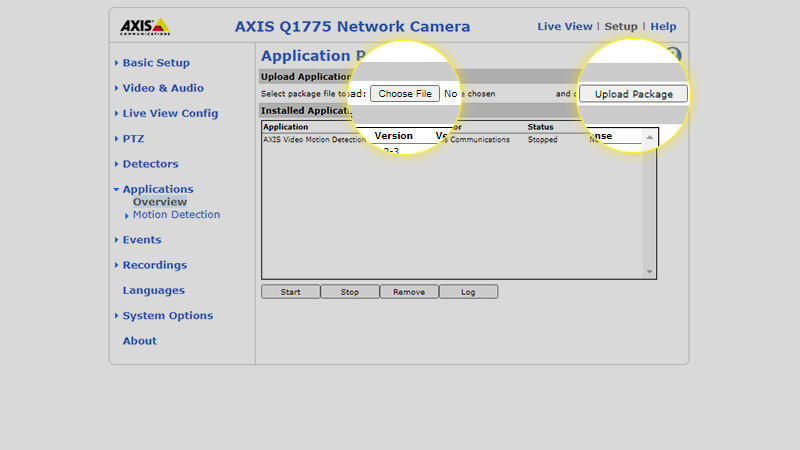
Task: Open the application Log
Action: pyautogui.click(x=468, y=292)
